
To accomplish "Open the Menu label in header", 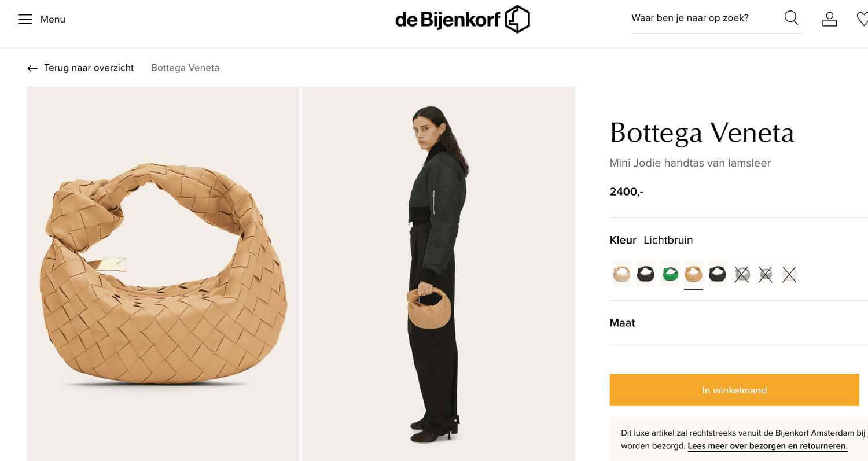I will (53, 20).
